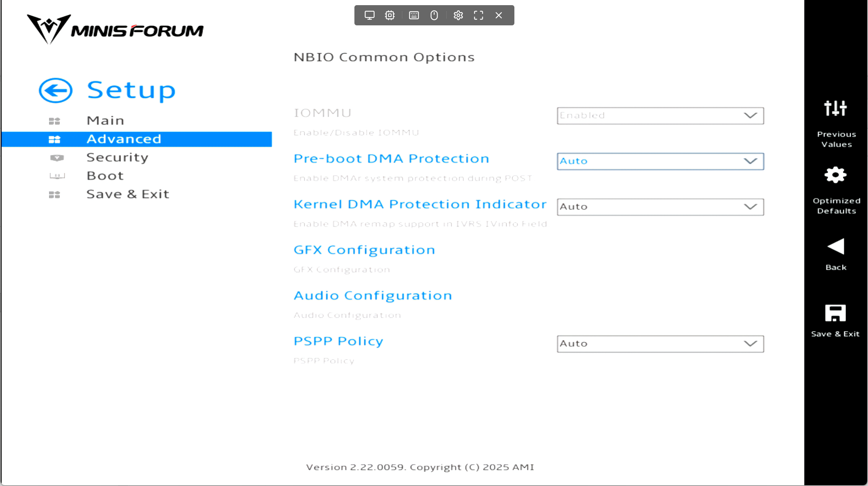Image resolution: width=868 pixels, height=486 pixels.
Task: Click the Optimized Defaults gear icon
Action: point(836,175)
